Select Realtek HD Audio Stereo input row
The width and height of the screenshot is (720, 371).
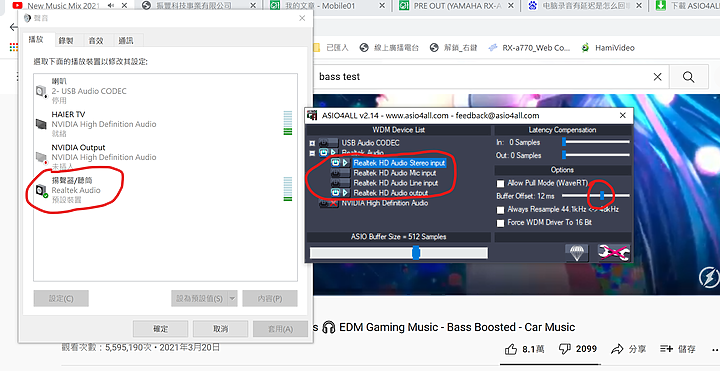coord(399,163)
